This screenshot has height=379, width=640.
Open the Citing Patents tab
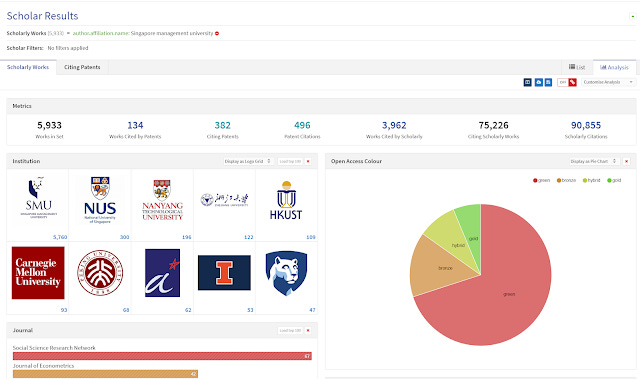coord(82,67)
